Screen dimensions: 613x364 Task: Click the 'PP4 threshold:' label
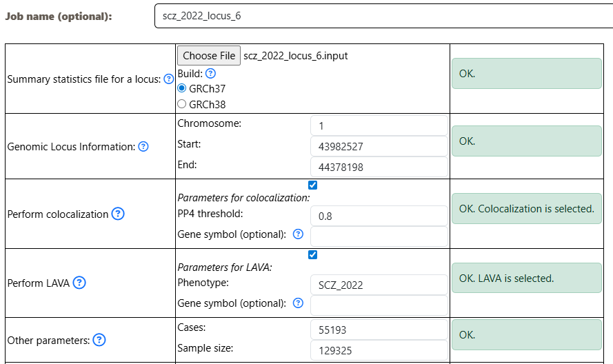(x=210, y=214)
